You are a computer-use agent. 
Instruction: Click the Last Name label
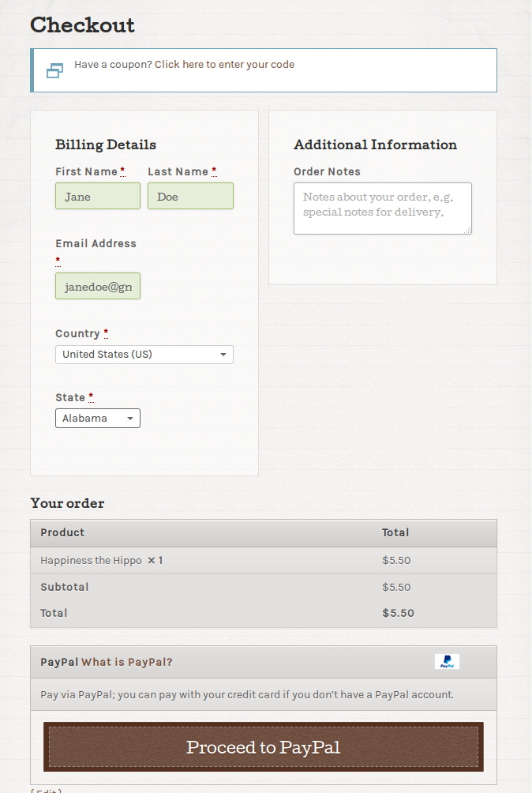coord(178,172)
